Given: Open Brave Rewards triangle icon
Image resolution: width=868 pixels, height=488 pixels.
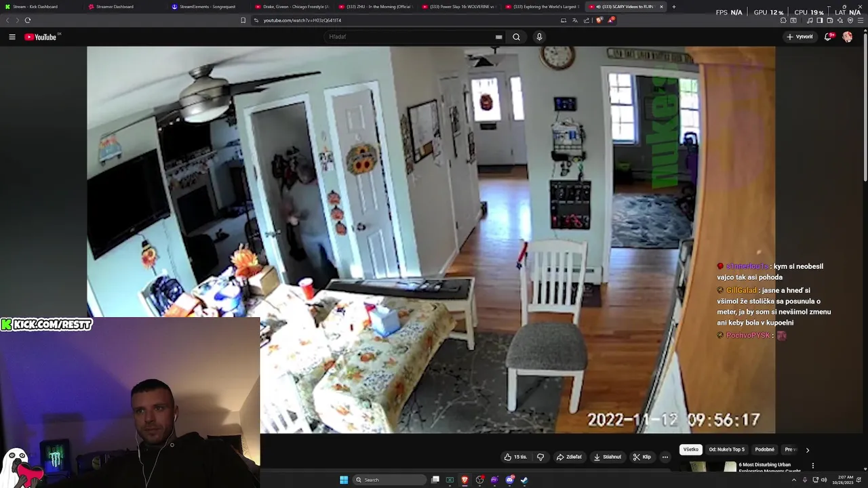Looking at the screenshot, I should [x=611, y=20].
